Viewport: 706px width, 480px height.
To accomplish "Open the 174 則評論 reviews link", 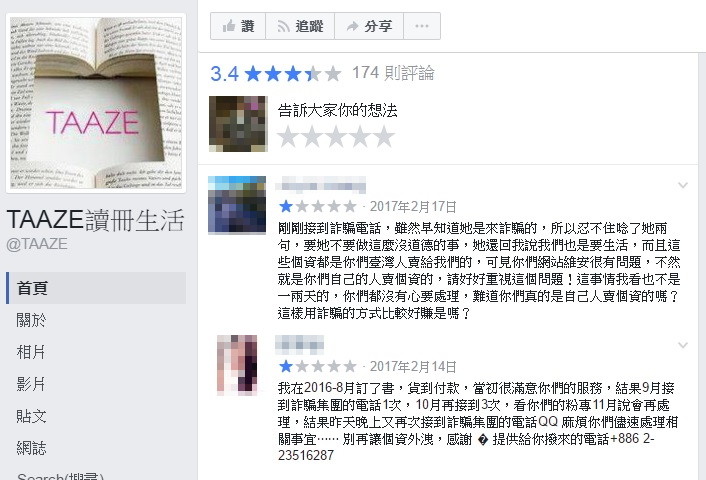I will [x=393, y=73].
